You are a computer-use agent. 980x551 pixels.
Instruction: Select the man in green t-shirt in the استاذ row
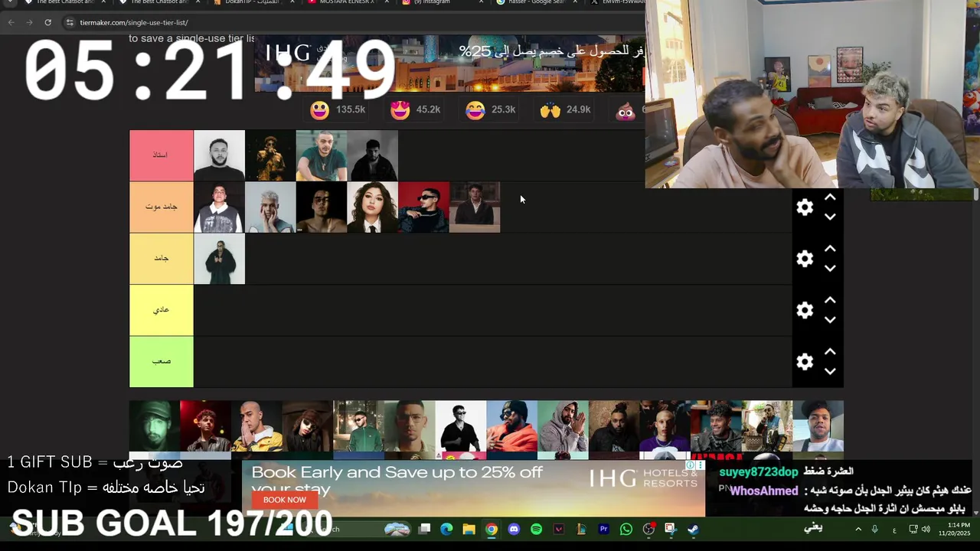point(322,155)
